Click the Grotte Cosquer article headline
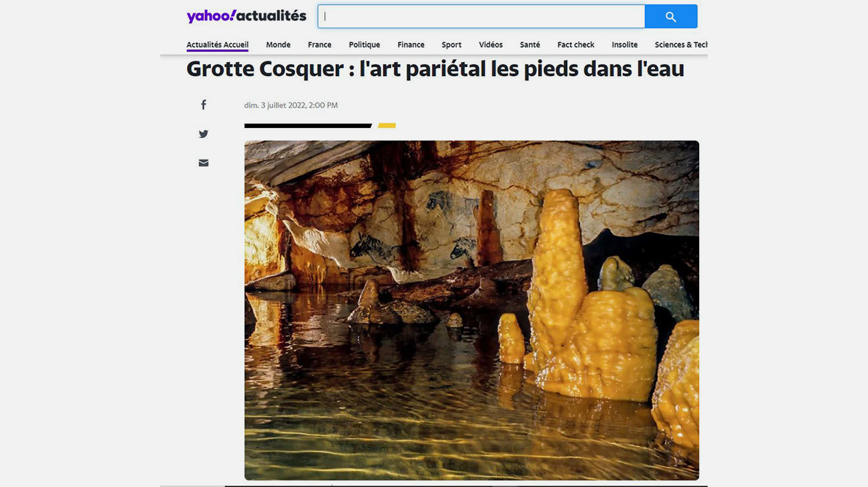Image resolution: width=868 pixels, height=487 pixels. pos(435,69)
